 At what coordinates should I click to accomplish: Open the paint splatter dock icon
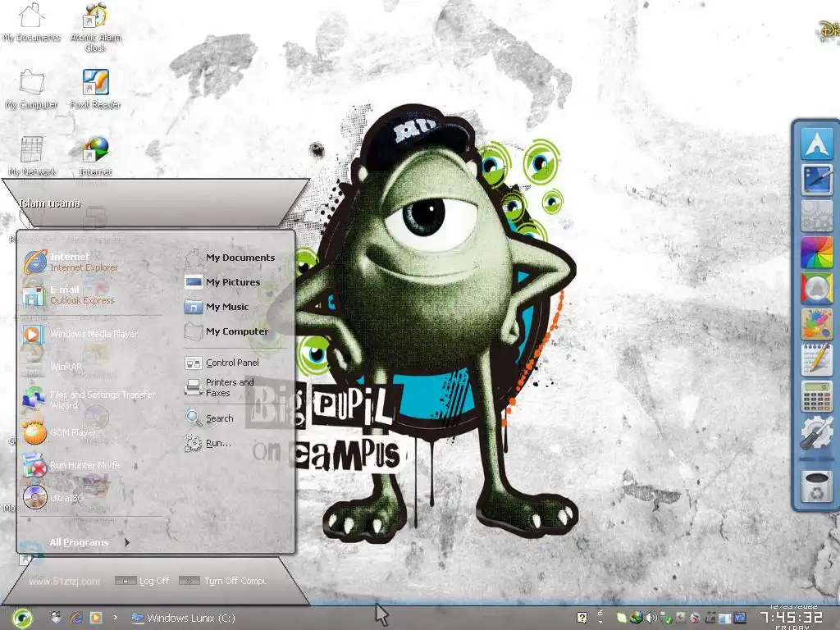(816, 324)
